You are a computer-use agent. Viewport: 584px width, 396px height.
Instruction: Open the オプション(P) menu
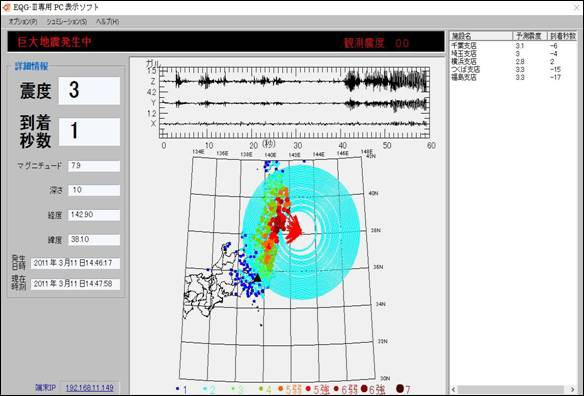click(x=23, y=22)
